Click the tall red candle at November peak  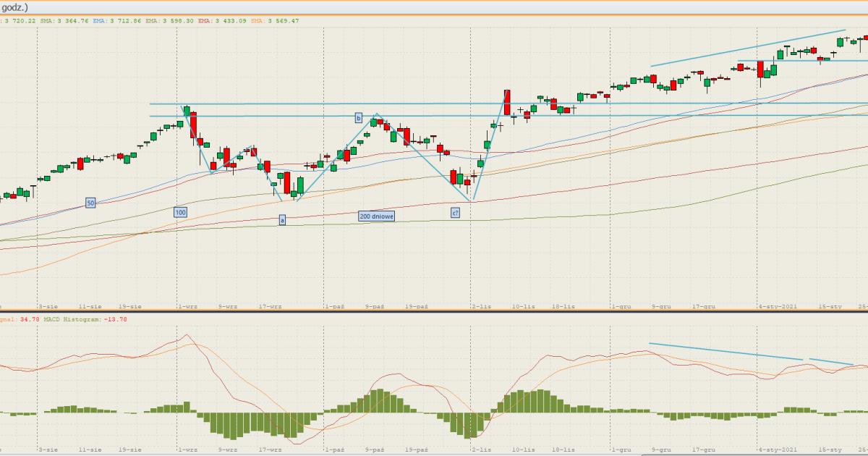coord(507,102)
